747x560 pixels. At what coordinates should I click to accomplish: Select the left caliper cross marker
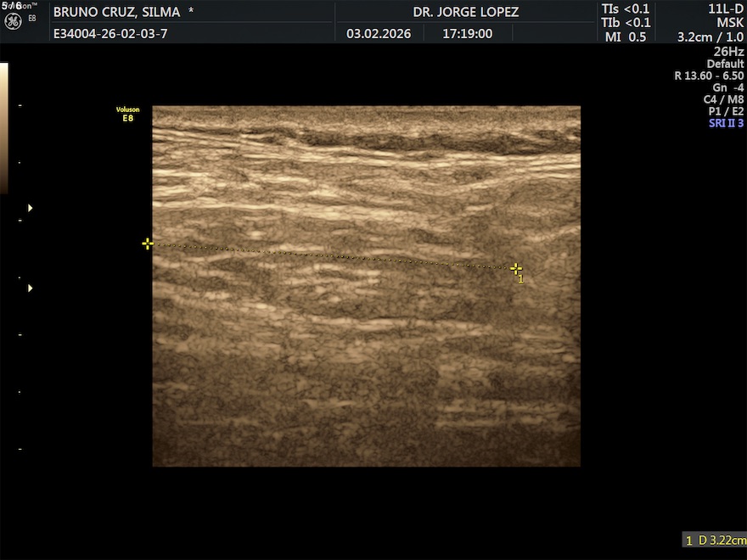point(148,244)
